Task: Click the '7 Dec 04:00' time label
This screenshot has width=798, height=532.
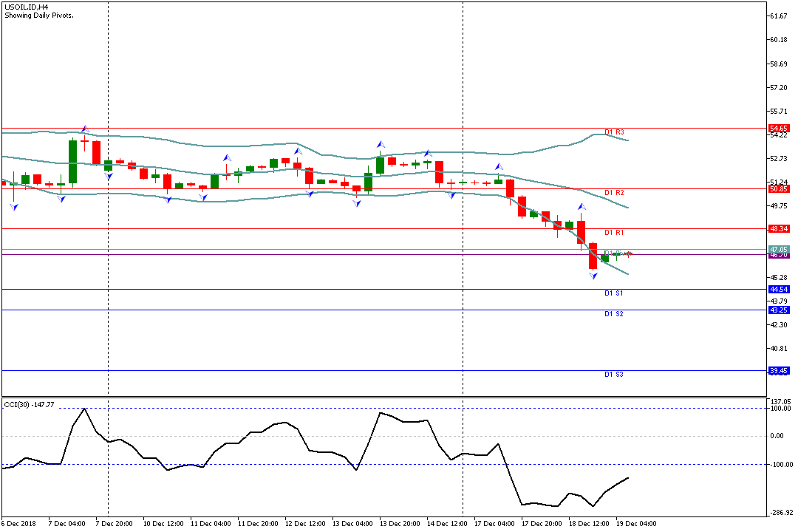Action: click(66, 523)
